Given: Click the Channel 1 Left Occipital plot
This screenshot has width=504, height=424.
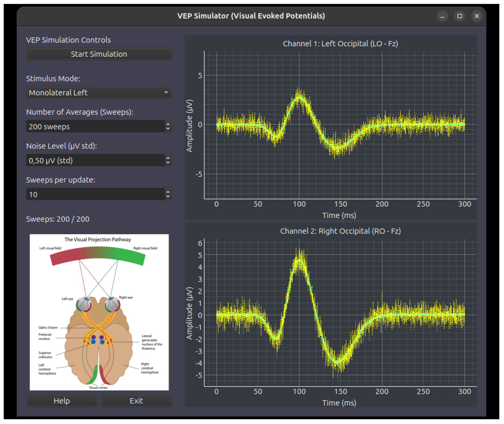Looking at the screenshot, I should [331, 127].
